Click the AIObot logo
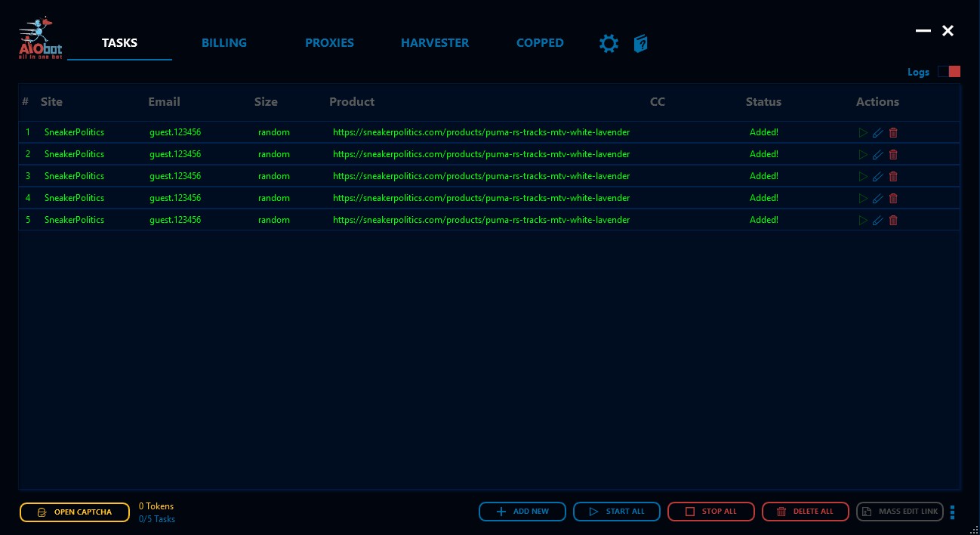 [40, 39]
